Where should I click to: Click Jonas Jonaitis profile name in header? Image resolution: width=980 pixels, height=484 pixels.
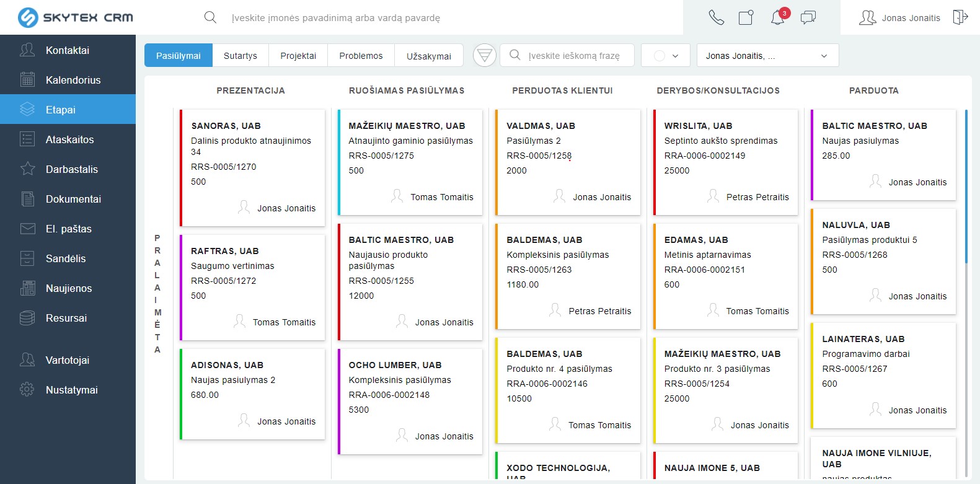pos(911,18)
